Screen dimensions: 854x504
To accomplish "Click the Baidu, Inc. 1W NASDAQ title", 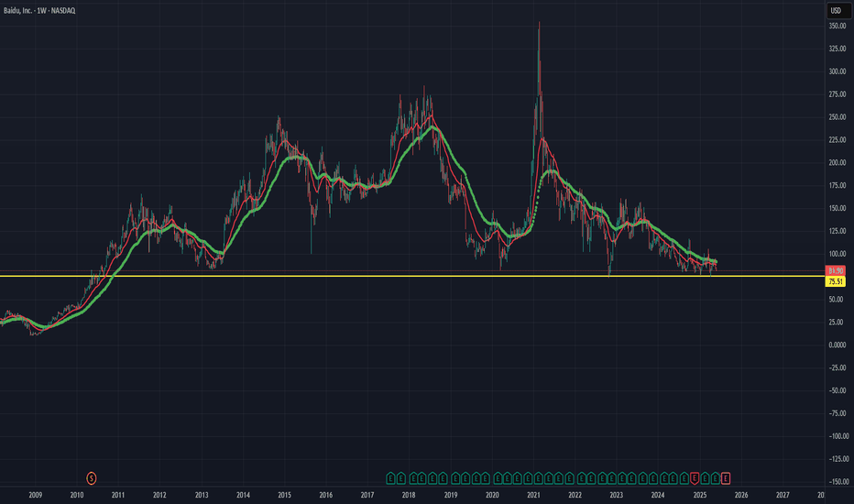I will point(39,10).
